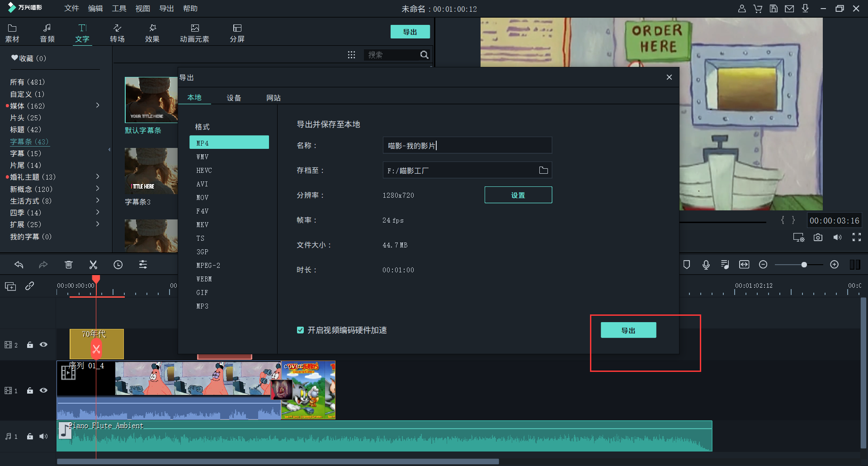Screen dimensions: 868x466
Task: Open the folder browse icon in save path
Action: click(543, 170)
